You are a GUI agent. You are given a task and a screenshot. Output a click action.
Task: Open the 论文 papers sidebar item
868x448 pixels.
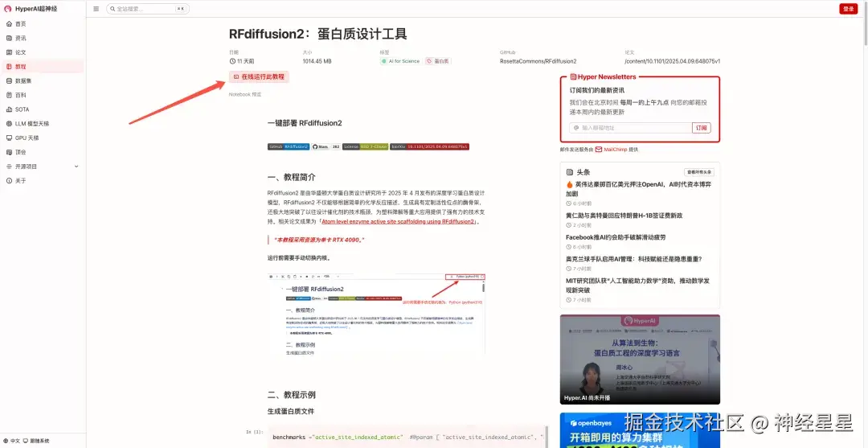42,52
